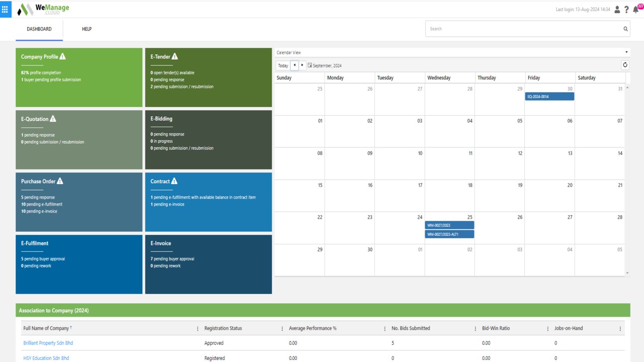Open the E-Bidding tile
The image size is (644, 362).
point(208,140)
